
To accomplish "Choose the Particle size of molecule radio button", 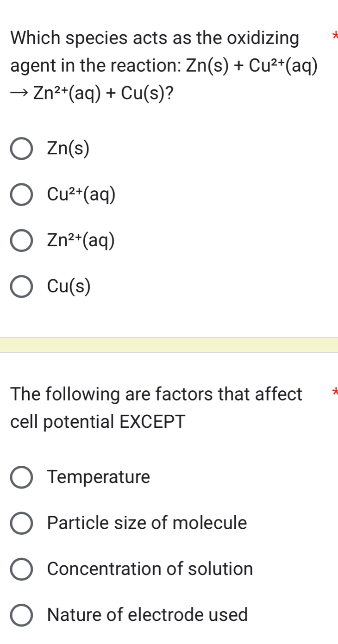I will pyautogui.click(x=21, y=523).
